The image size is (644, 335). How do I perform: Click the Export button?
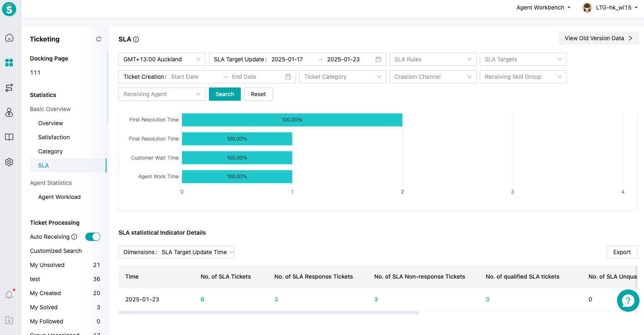pos(622,252)
